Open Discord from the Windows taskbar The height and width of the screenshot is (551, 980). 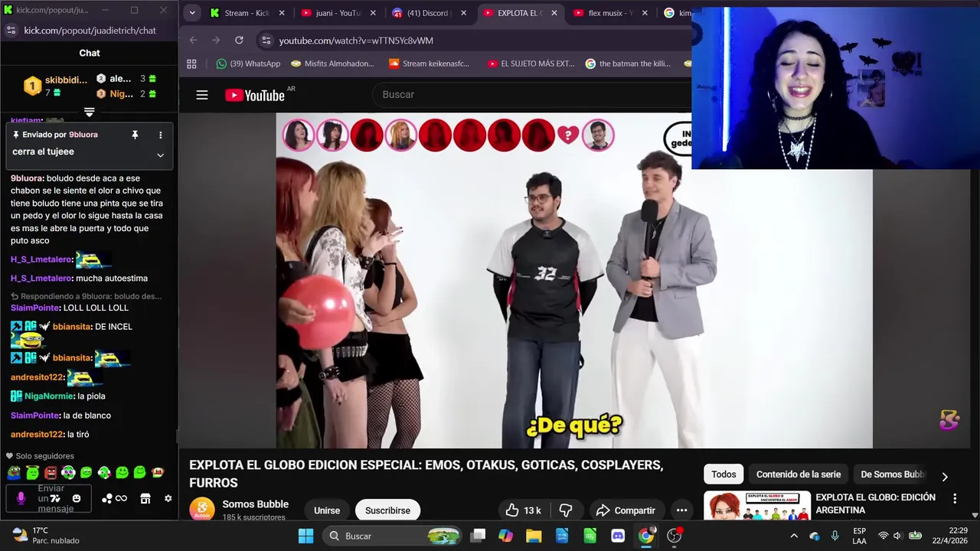coord(618,536)
